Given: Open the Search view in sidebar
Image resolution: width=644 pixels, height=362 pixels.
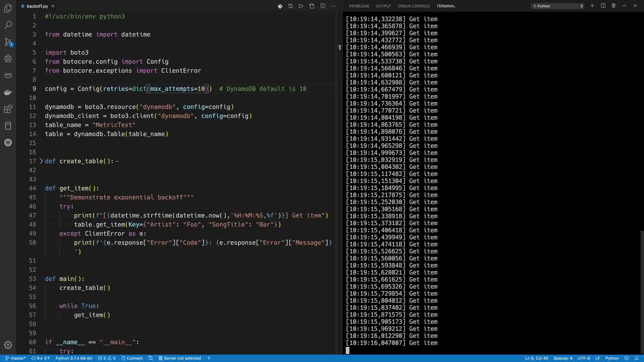Looking at the screenshot, I should pos(8,25).
